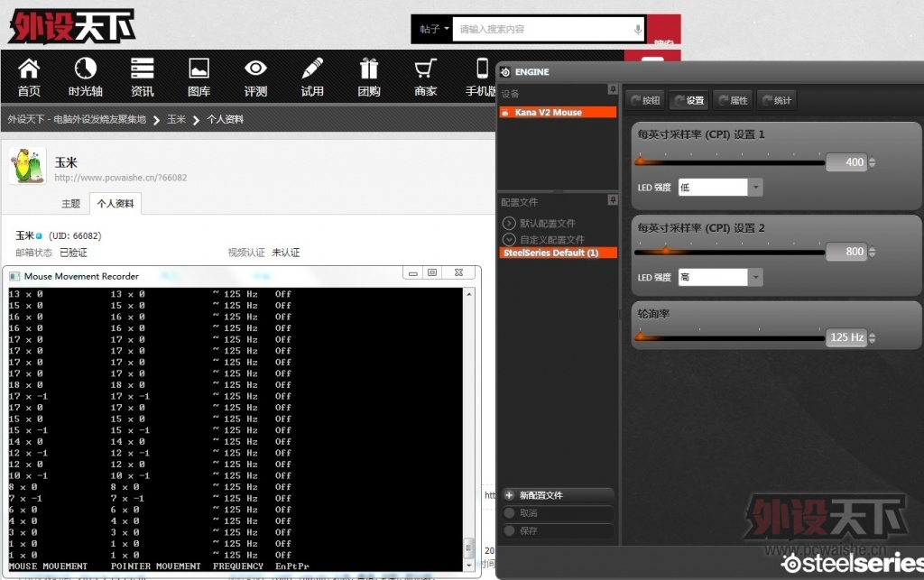Click the plus icon for 新配置文件
This screenshot has width=924, height=580.
click(509, 495)
